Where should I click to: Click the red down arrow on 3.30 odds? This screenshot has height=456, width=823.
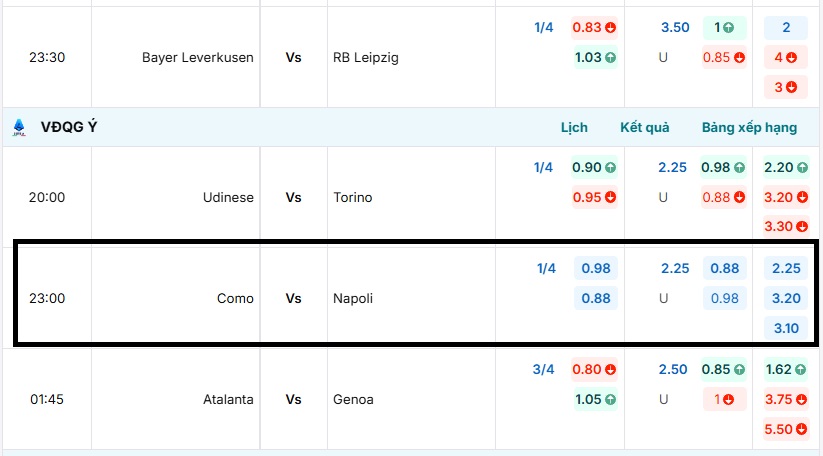[x=800, y=226]
